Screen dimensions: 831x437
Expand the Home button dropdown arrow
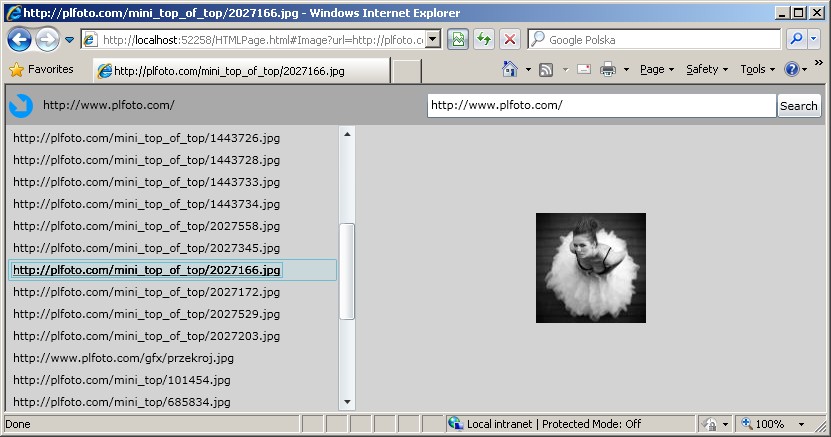click(528, 69)
